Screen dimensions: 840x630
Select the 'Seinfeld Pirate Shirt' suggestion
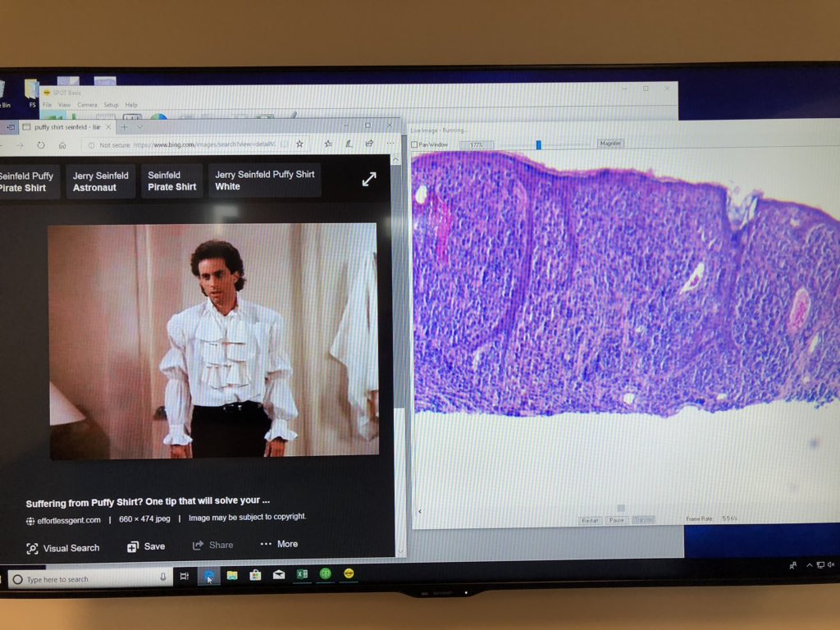click(171, 181)
